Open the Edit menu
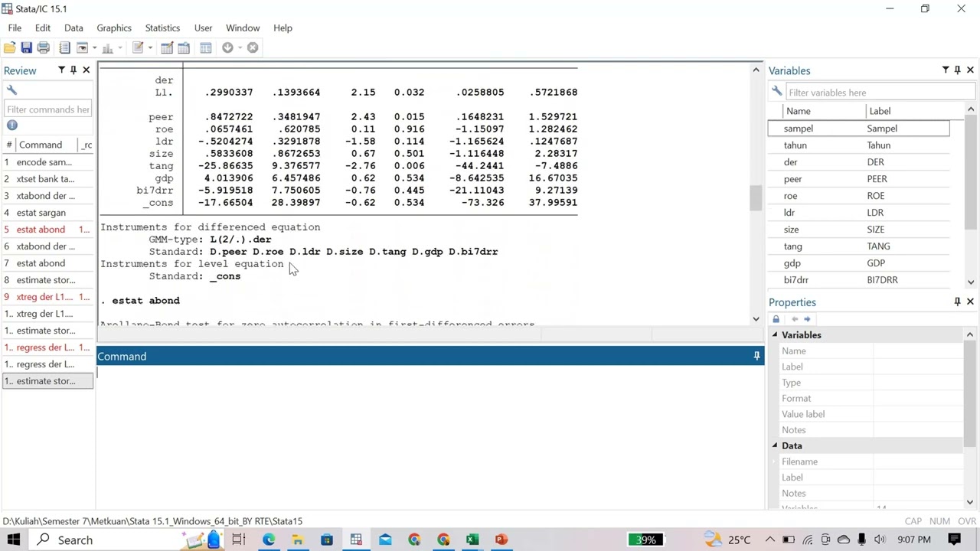This screenshot has height=551, width=980. (x=42, y=28)
